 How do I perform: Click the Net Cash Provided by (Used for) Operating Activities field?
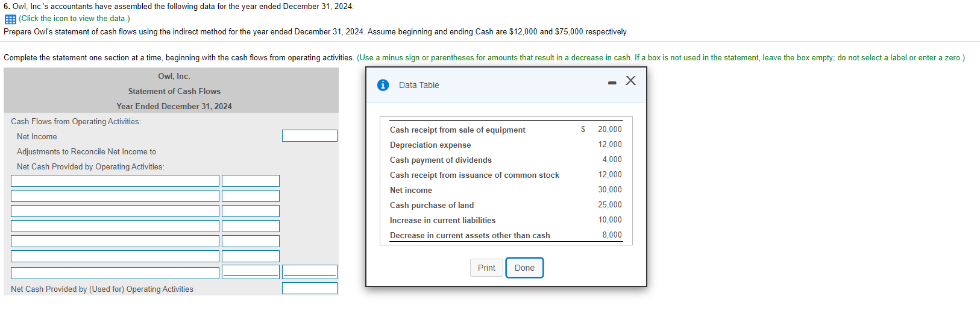click(310, 288)
